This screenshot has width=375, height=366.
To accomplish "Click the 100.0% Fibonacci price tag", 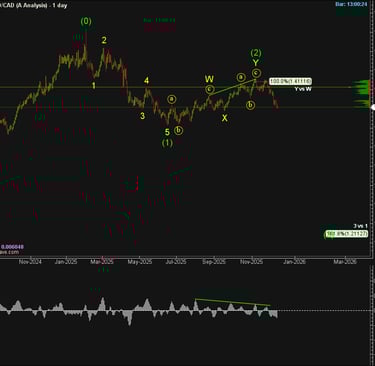I will [290, 81].
